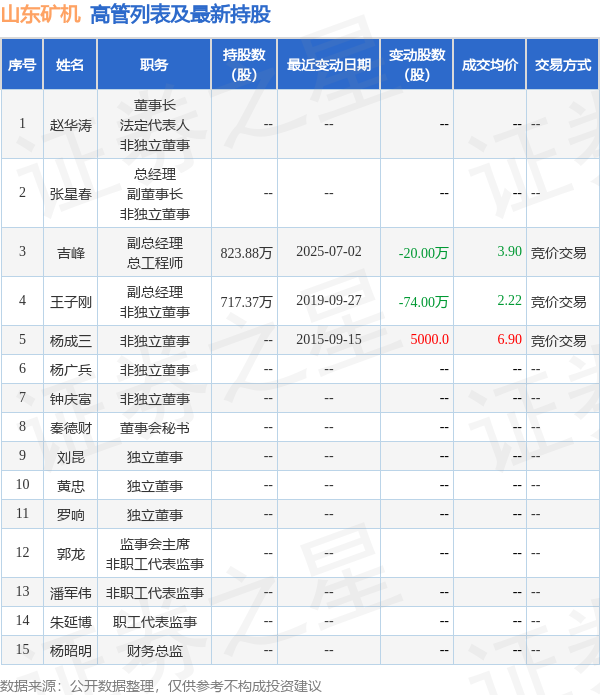Select the name 吉峰
The image size is (600, 695).
click(70, 253)
